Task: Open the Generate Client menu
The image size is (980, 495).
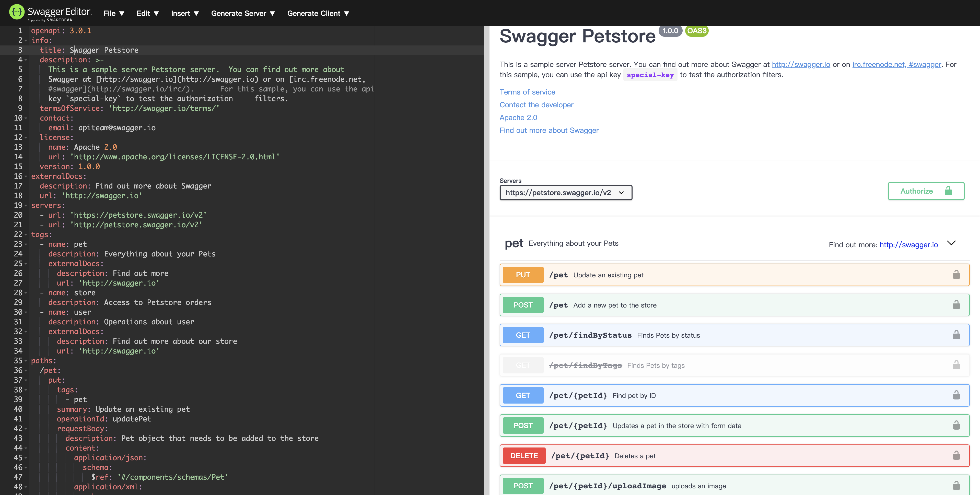Action: pyautogui.click(x=318, y=13)
